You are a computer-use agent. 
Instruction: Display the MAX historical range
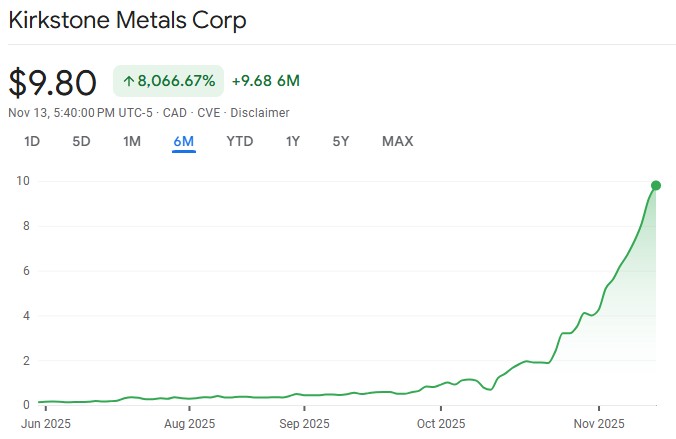pyautogui.click(x=397, y=141)
